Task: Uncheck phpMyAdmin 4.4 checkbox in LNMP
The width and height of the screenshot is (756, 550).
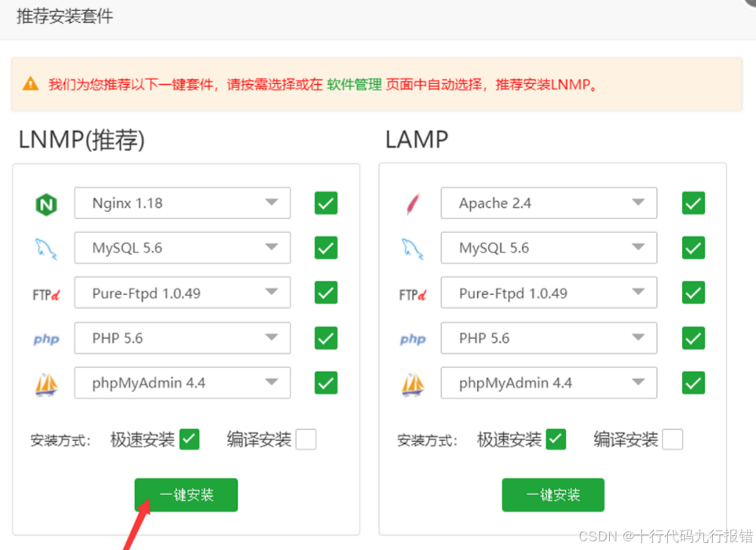Action: [x=326, y=383]
